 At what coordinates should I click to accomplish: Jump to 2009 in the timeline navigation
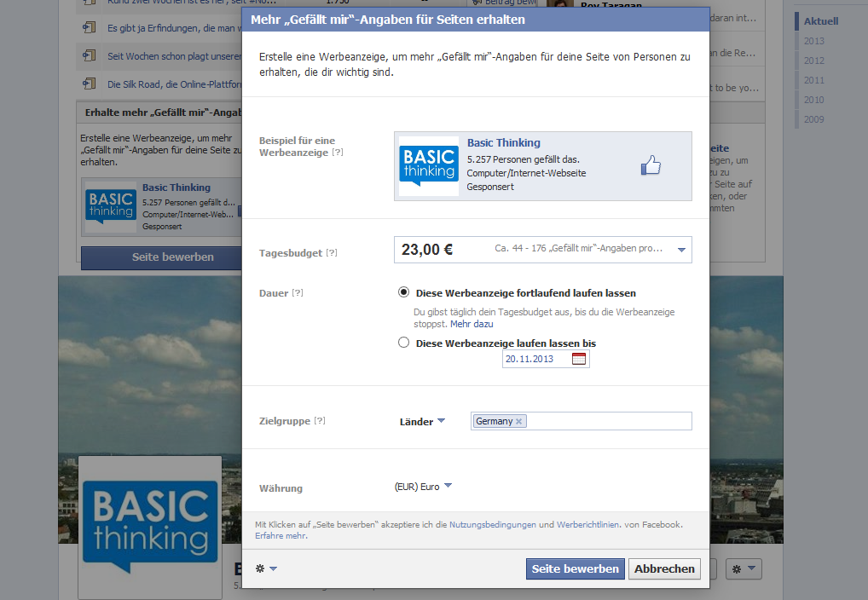[814, 119]
